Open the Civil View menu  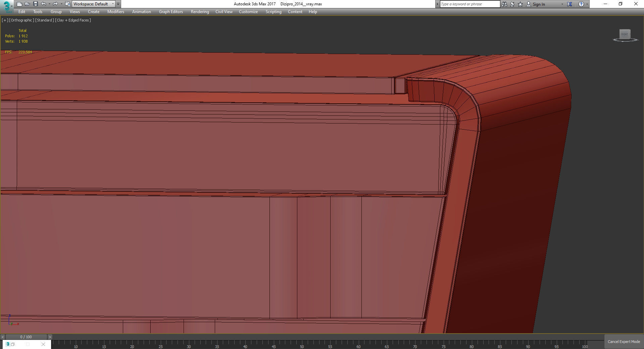coord(224,12)
